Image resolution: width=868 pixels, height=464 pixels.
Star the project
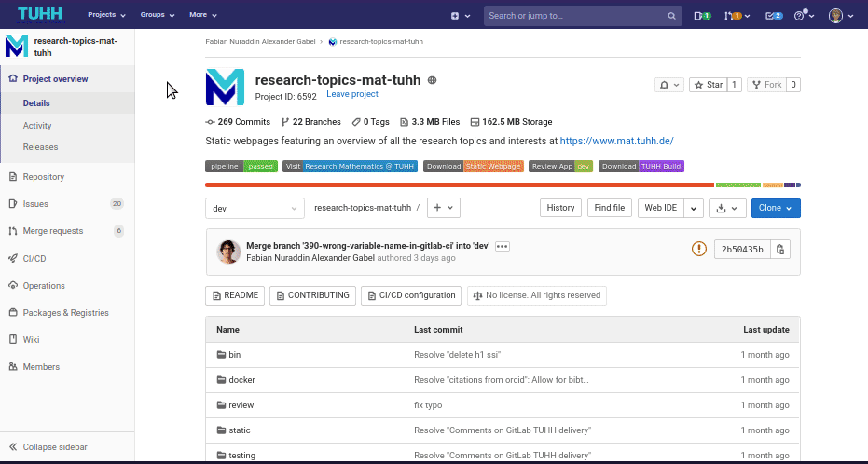[x=708, y=85]
